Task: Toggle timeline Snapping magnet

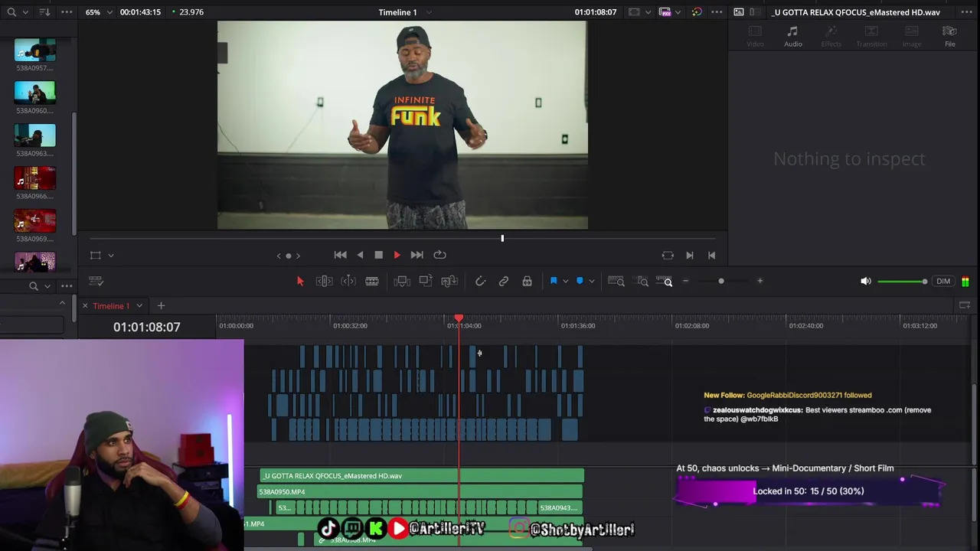Action: tap(480, 282)
